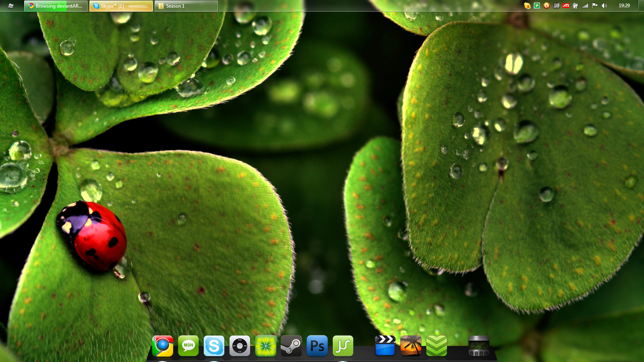
Task: Open MSN Messenger from the dock
Action: click(x=188, y=346)
